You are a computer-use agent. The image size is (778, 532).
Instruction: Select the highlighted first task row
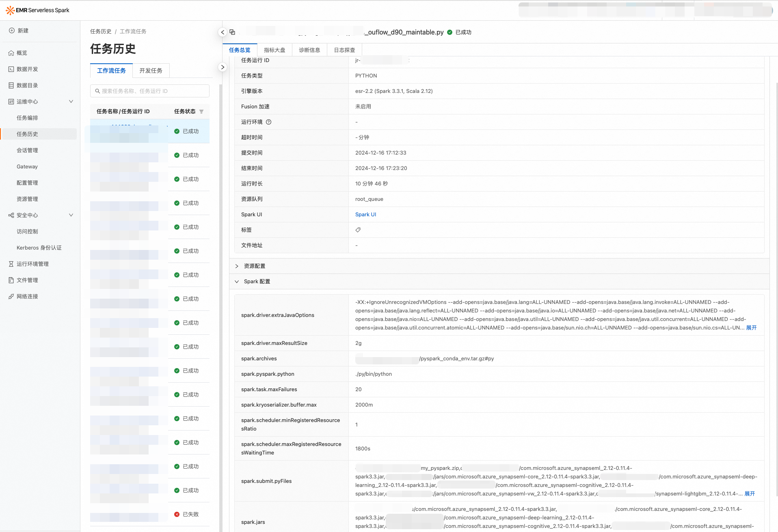[150, 131]
